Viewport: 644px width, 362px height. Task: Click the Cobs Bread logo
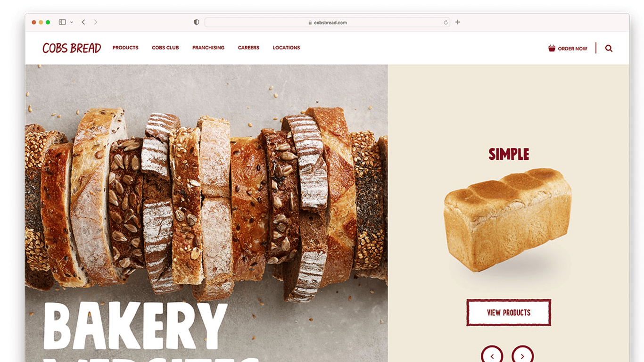click(72, 48)
